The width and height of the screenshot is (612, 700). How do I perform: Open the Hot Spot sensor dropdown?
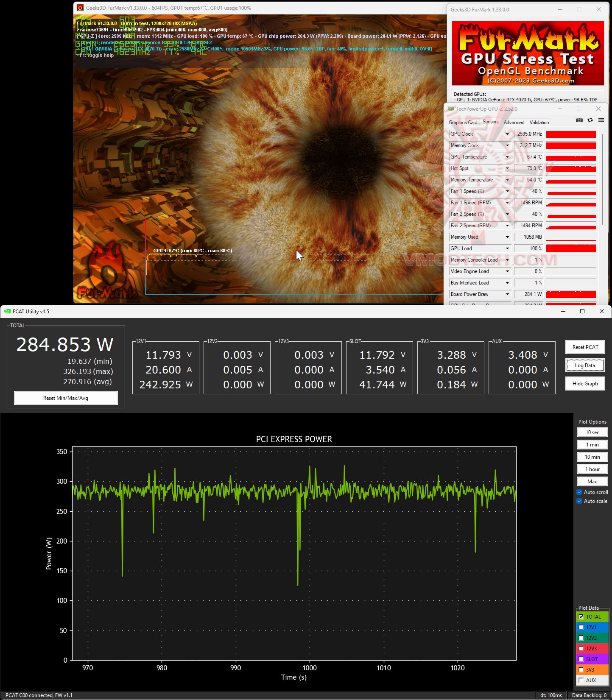coord(507,168)
